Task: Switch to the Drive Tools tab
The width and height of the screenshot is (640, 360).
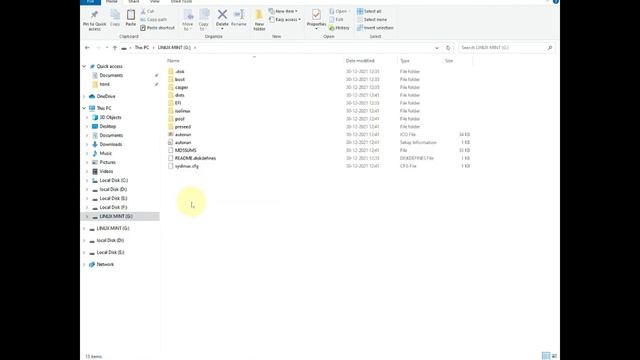Action: (x=181, y=2)
